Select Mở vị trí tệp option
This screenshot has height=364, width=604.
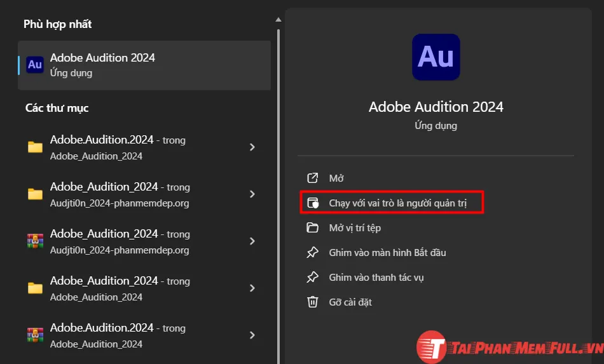(x=355, y=228)
